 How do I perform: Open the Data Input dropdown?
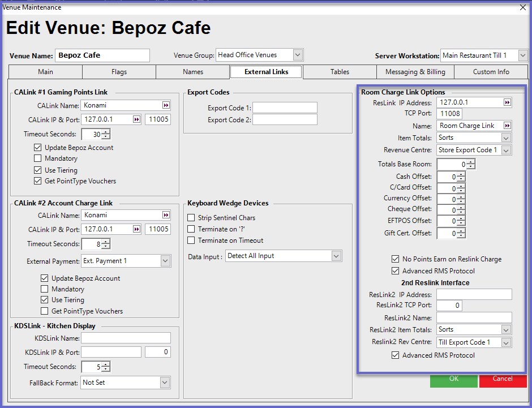[x=336, y=256]
